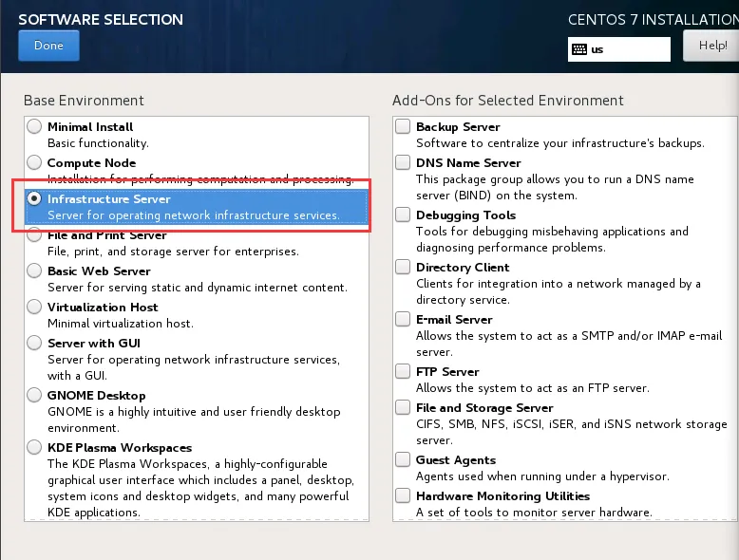Click the FTP Server label
The height and width of the screenshot is (560, 739).
click(447, 372)
